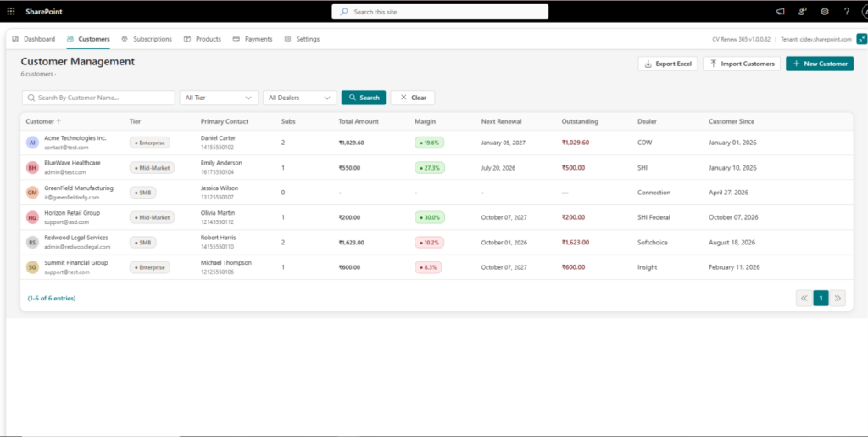Open the settings gear in top bar

(824, 11)
